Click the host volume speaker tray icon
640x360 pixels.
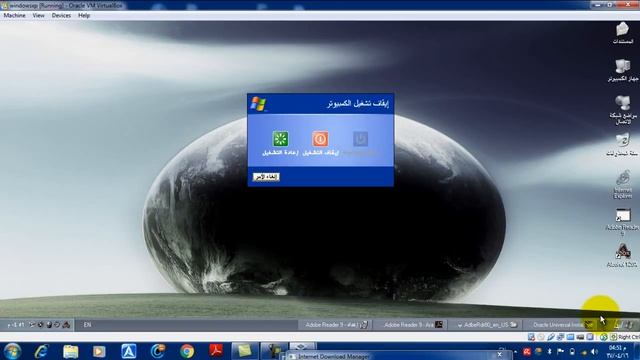tap(594, 351)
